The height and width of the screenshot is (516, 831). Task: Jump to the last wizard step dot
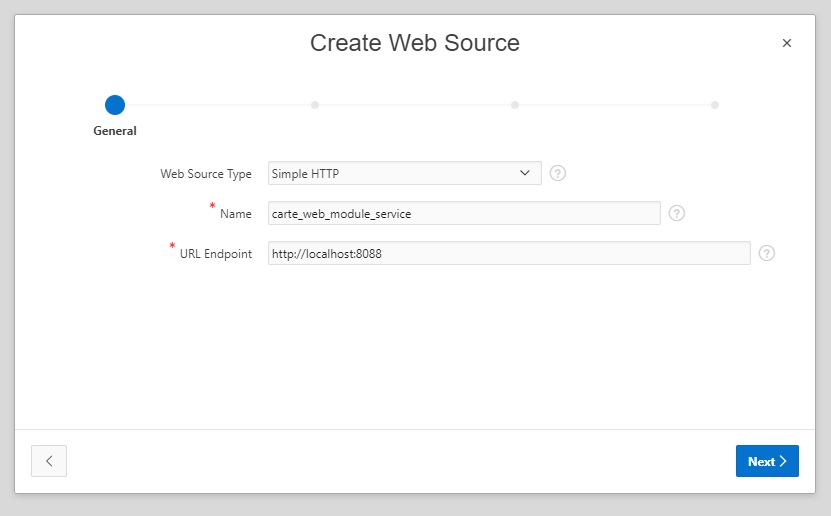click(x=715, y=105)
